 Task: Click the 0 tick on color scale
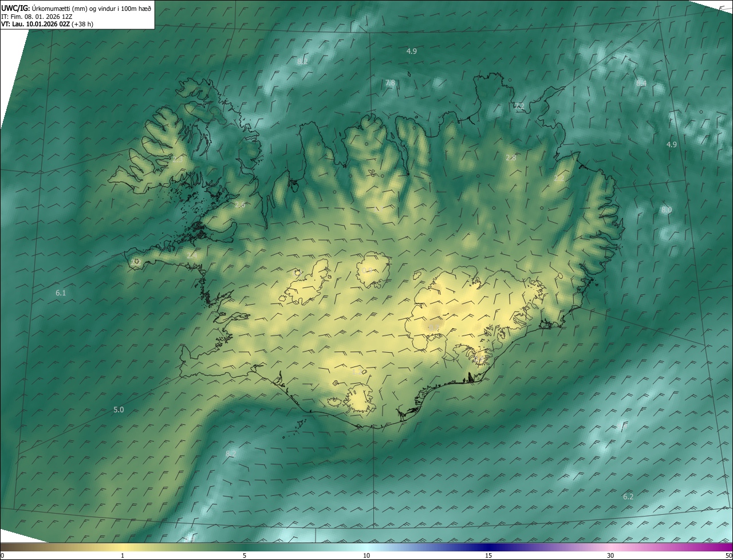click(2, 555)
